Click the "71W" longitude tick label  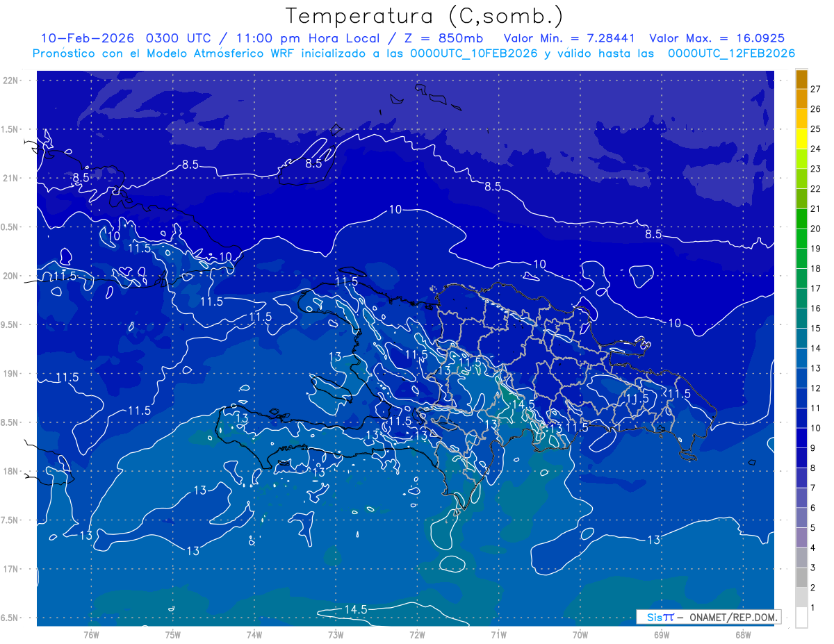498,634
